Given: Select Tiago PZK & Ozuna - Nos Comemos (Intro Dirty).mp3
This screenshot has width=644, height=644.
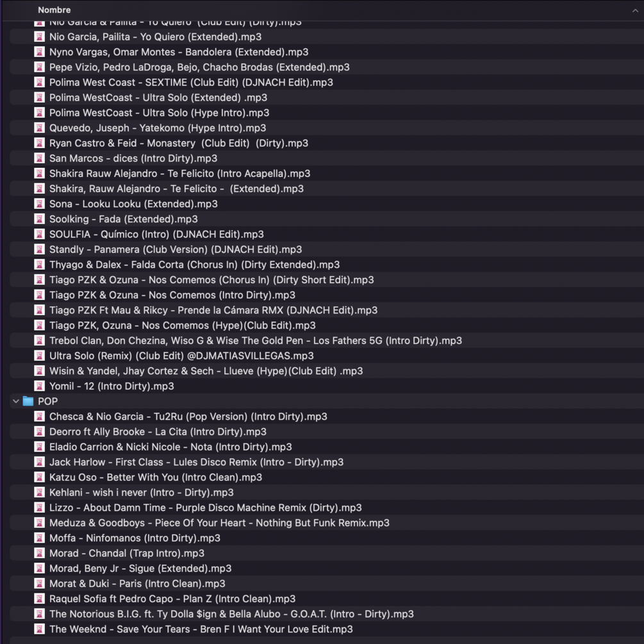Looking at the screenshot, I should pos(172,295).
